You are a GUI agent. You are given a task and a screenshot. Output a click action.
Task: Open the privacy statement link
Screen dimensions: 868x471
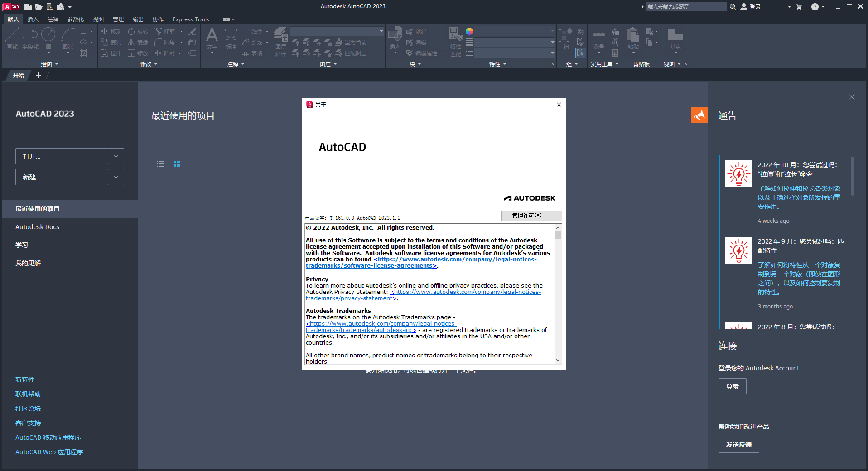click(465, 292)
